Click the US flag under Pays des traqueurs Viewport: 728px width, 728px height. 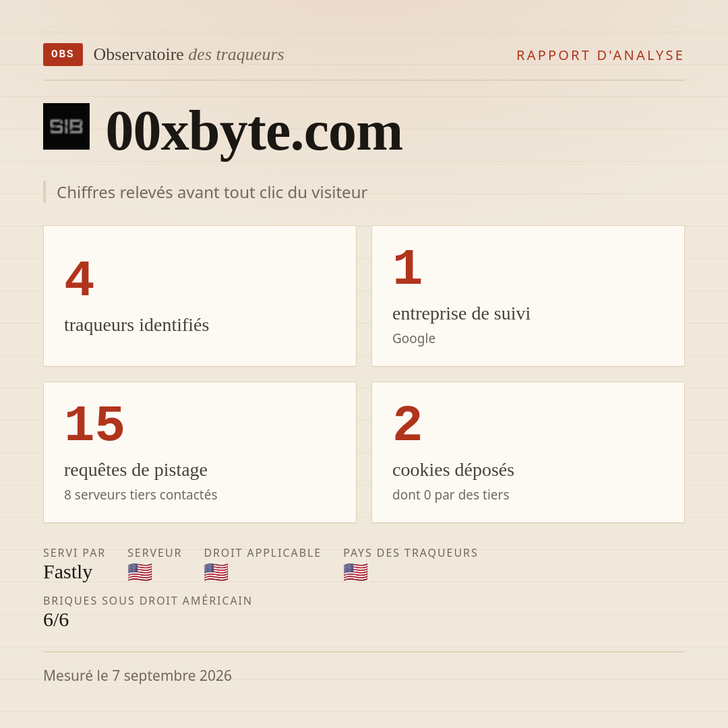click(356, 572)
